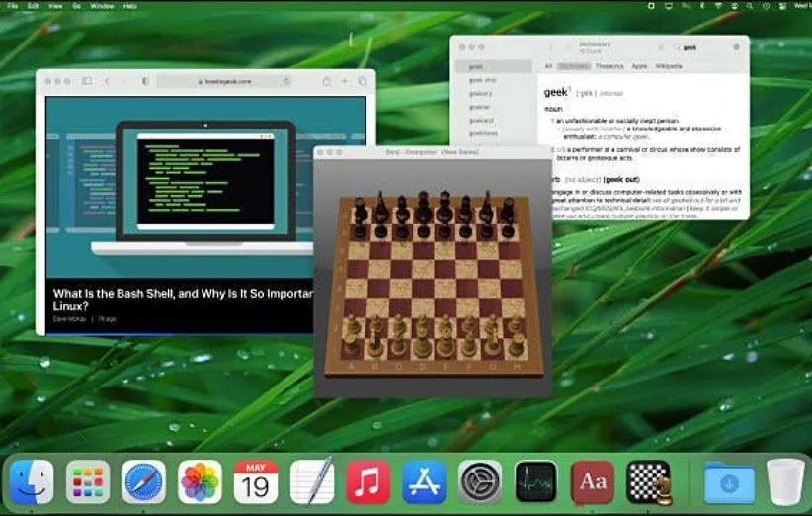This screenshot has height=516, width=812.
Task: Open Music app from the Dock
Action: (367, 481)
